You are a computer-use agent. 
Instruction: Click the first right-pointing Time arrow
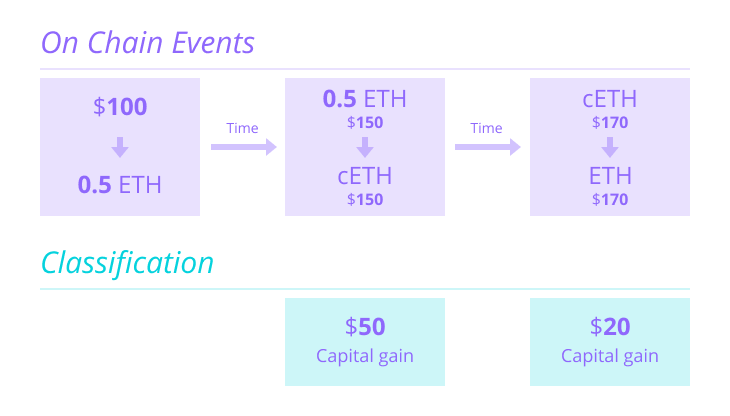(x=243, y=147)
